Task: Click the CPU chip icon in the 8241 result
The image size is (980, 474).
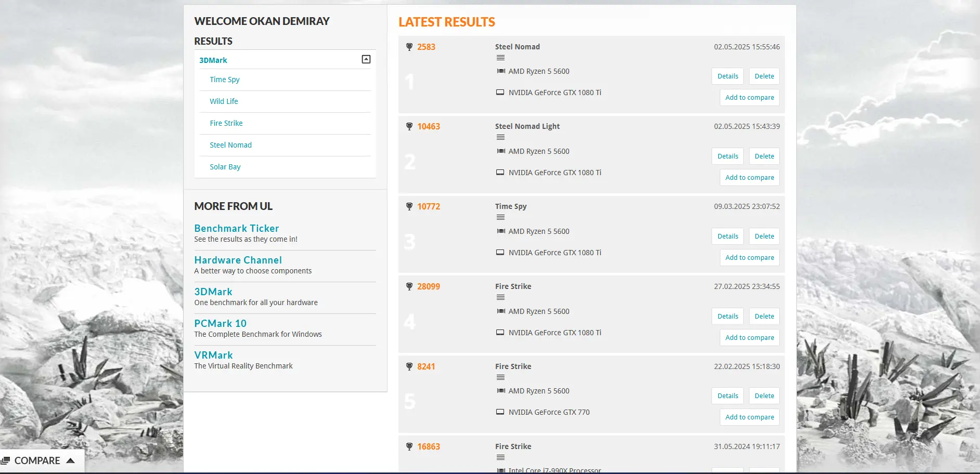Action: click(501, 391)
